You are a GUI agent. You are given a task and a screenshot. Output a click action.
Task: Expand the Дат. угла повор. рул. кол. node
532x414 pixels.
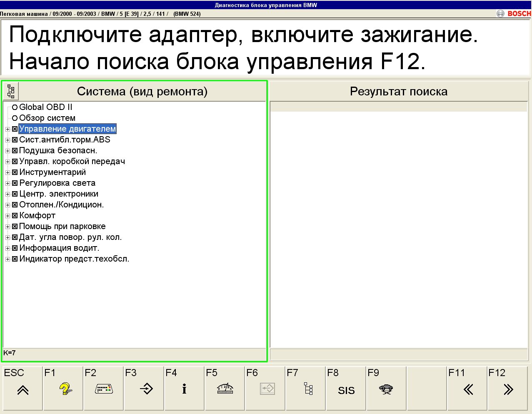coord(7,237)
